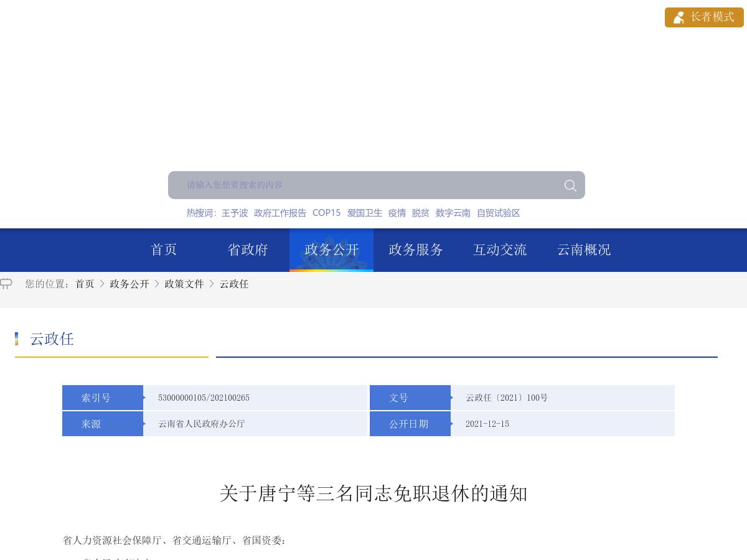Open the 数字云南 hot search link
747x560 pixels.
click(453, 213)
